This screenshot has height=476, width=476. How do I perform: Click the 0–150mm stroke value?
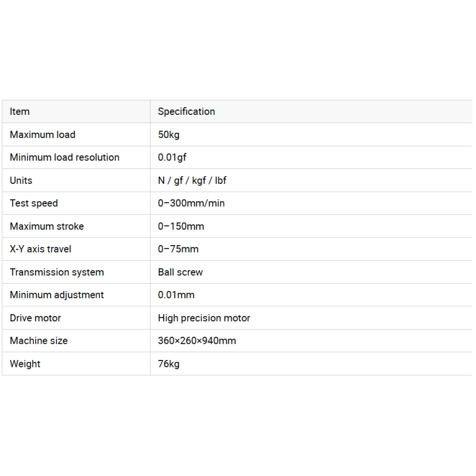pyautogui.click(x=181, y=226)
